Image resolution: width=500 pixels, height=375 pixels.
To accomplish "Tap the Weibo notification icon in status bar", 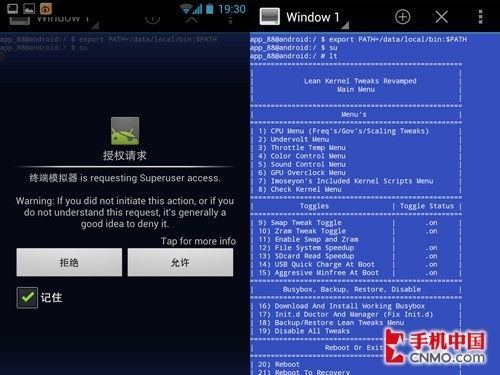I will pyautogui.click(x=46, y=9).
